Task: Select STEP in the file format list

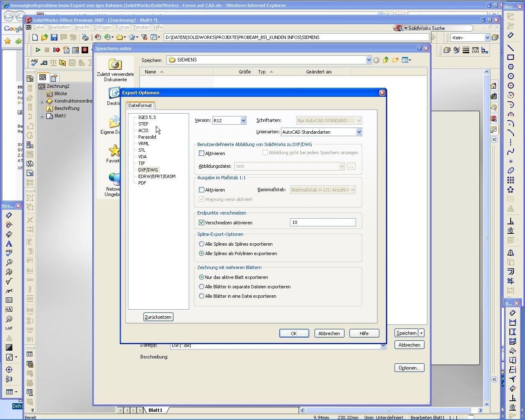Action: coord(143,124)
